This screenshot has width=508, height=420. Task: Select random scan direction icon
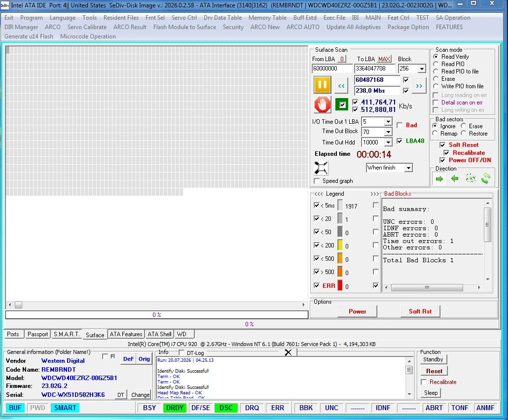click(471, 178)
